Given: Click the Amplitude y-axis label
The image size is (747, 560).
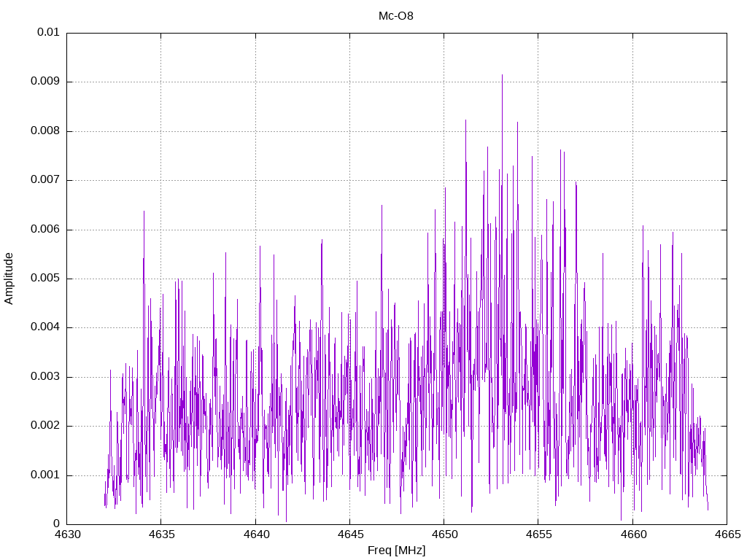Looking at the screenshot, I should pyautogui.click(x=9, y=279).
